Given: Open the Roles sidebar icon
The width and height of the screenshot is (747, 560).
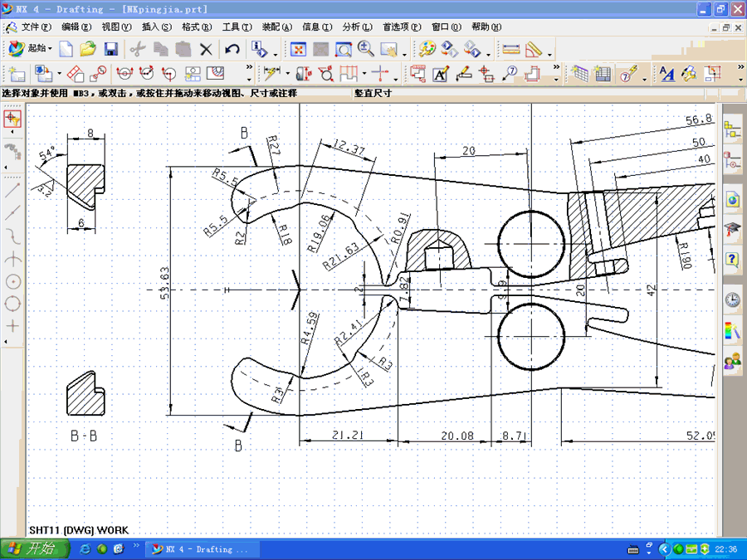Looking at the screenshot, I should 732,362.
